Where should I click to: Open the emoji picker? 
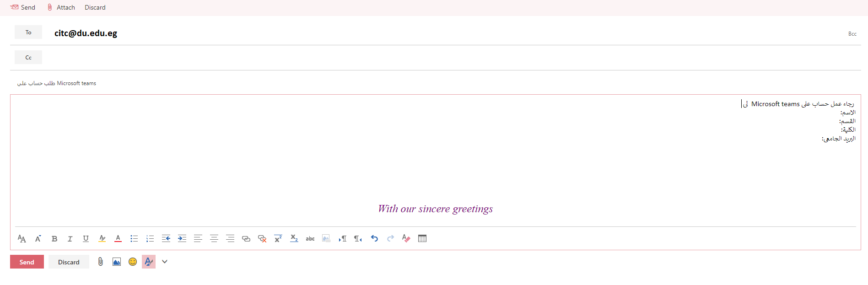coord(133,262)
